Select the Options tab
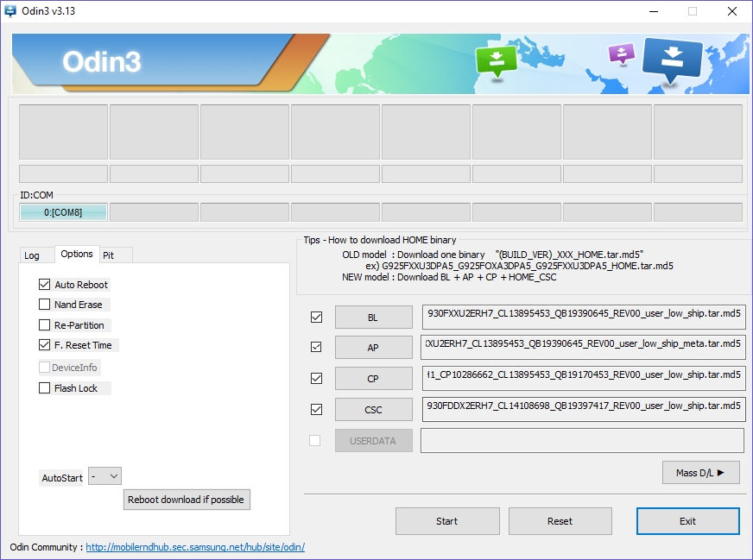The height and width of the screenshot is (560, 753). [x=77, y=254]
